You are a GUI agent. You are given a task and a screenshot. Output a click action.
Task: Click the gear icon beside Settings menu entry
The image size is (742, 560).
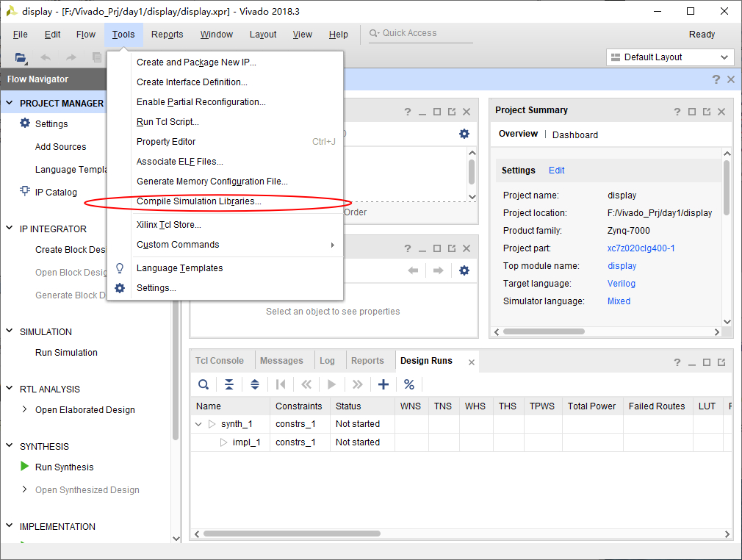pyautogui.click(x=120, y=288)
